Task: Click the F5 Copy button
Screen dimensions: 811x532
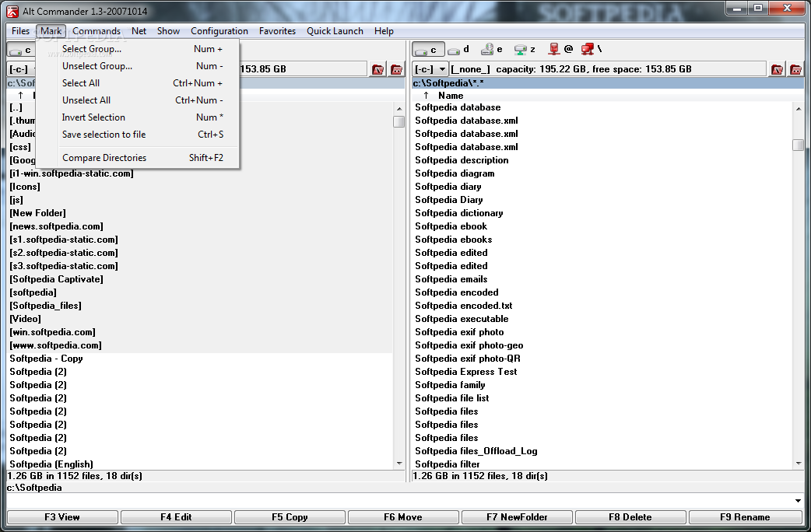Action: click(290, 517)
